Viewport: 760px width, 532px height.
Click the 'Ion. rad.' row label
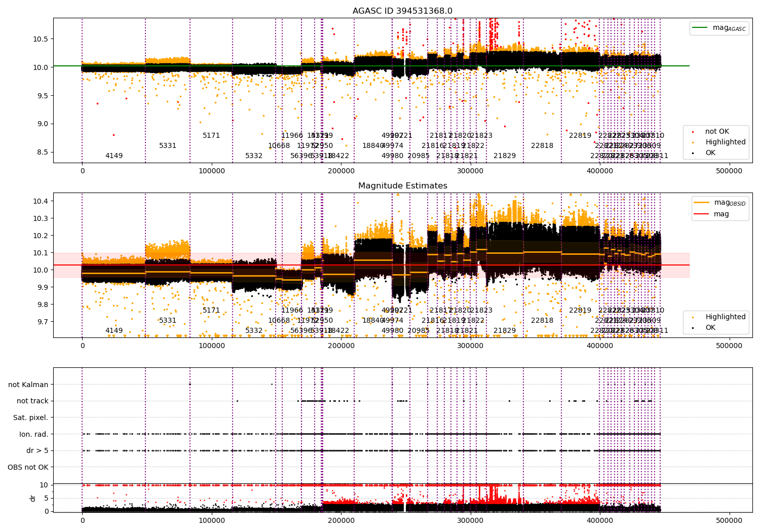[x=34, y=434]
